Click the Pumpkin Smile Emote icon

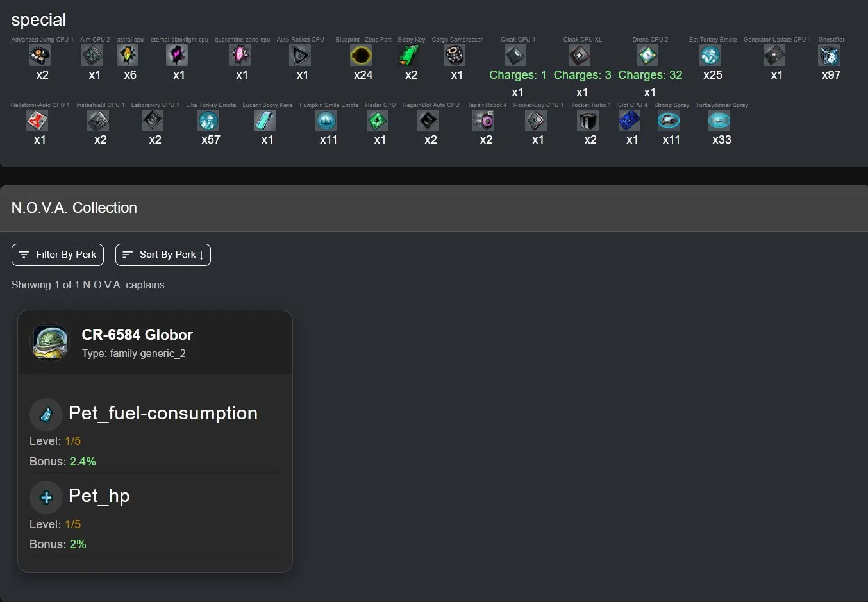326,121
